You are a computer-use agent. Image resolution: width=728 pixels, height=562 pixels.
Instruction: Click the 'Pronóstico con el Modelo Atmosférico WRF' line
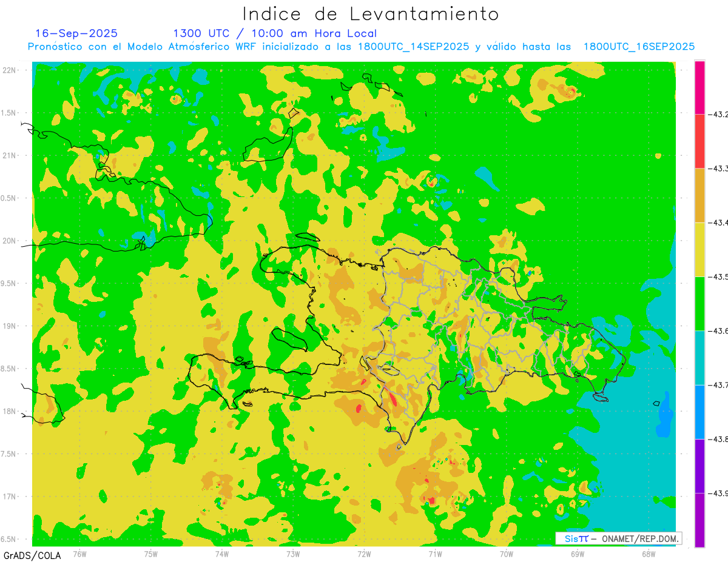point(361,47)
